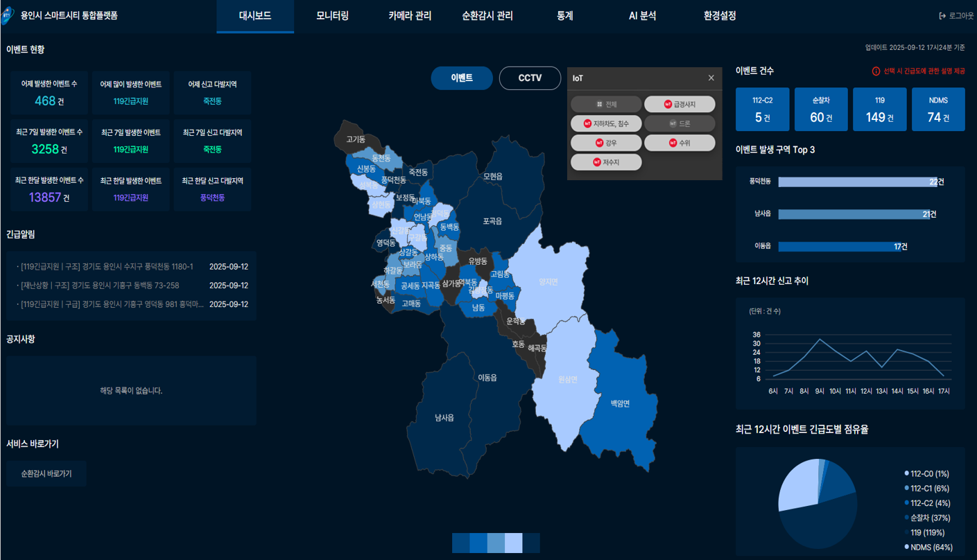
Task: Click the Yongin smart city platform logo
Action: pos(8,15)
